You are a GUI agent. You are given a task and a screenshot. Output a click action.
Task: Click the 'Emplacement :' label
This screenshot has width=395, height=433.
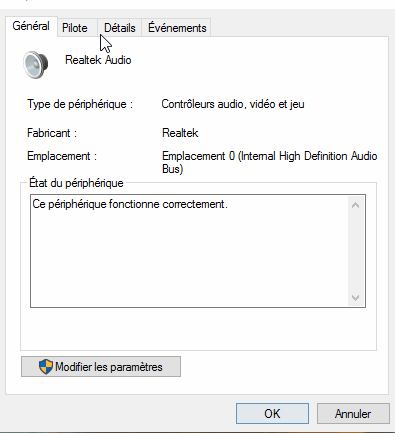(x=62, y=156)
